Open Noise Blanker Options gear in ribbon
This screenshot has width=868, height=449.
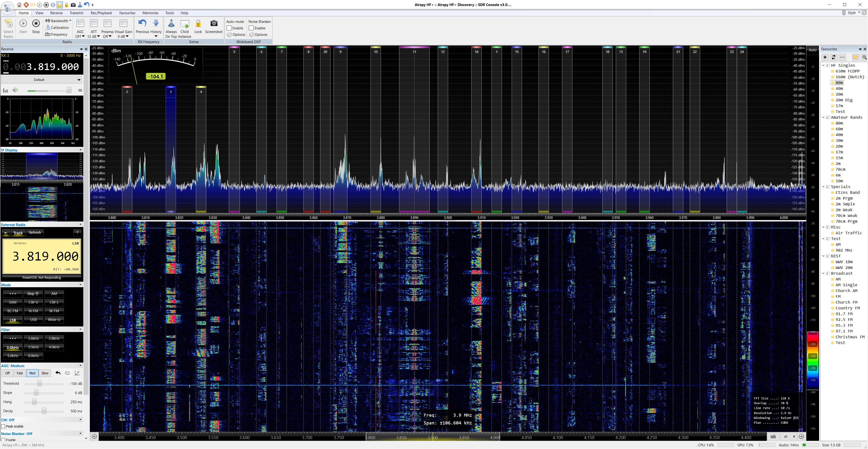point(258,35)
